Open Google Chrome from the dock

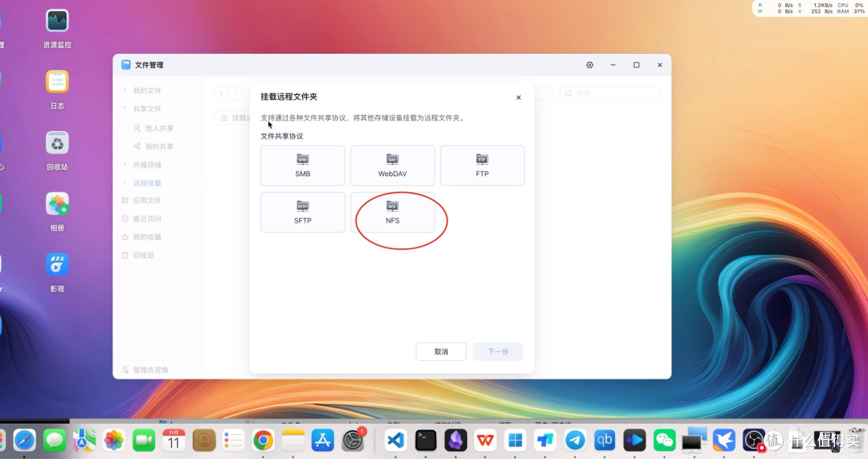point(264,441)
